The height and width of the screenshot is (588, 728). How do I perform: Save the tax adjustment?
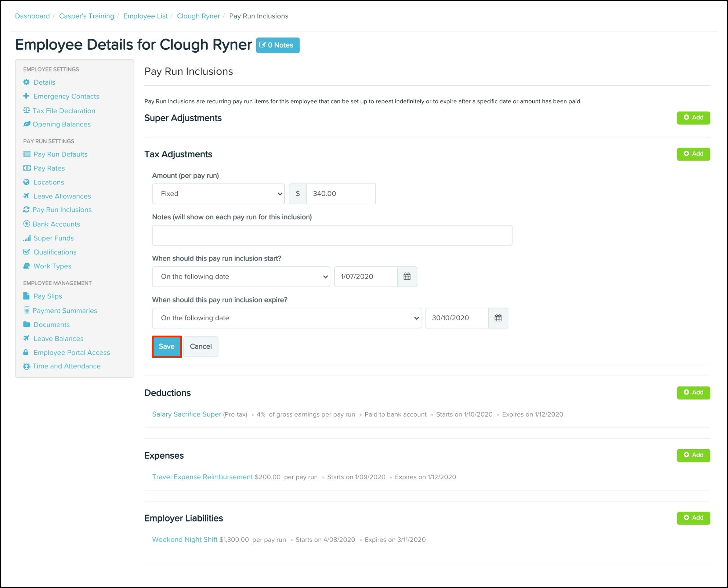click(x=167, y=347)
